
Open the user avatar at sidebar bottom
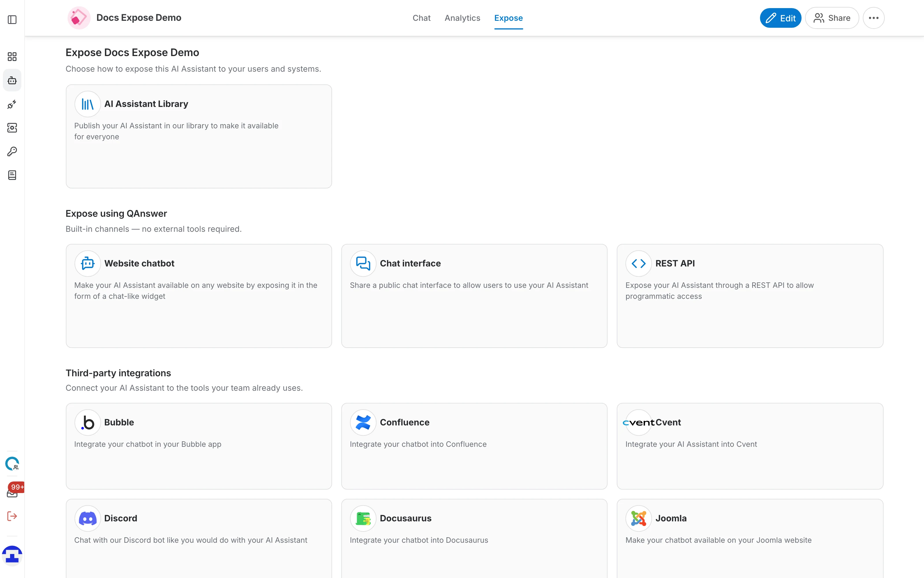(x=12, y=555)
